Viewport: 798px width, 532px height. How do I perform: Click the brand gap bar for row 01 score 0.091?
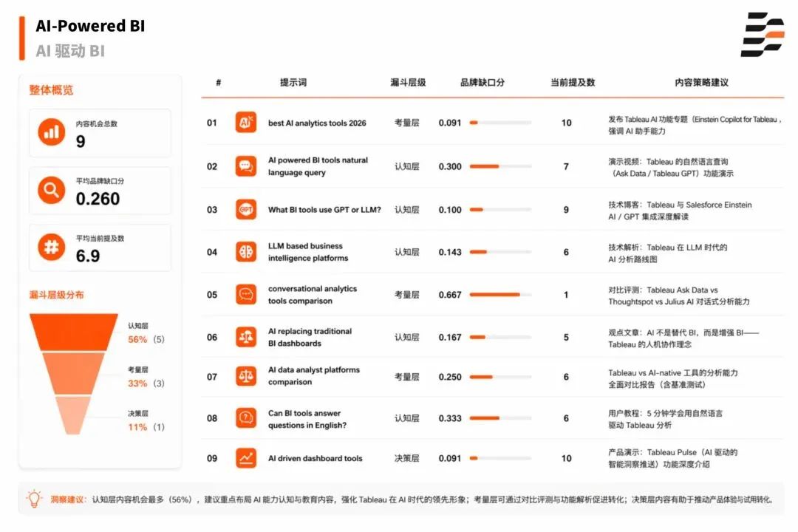(x=500, y=123)
